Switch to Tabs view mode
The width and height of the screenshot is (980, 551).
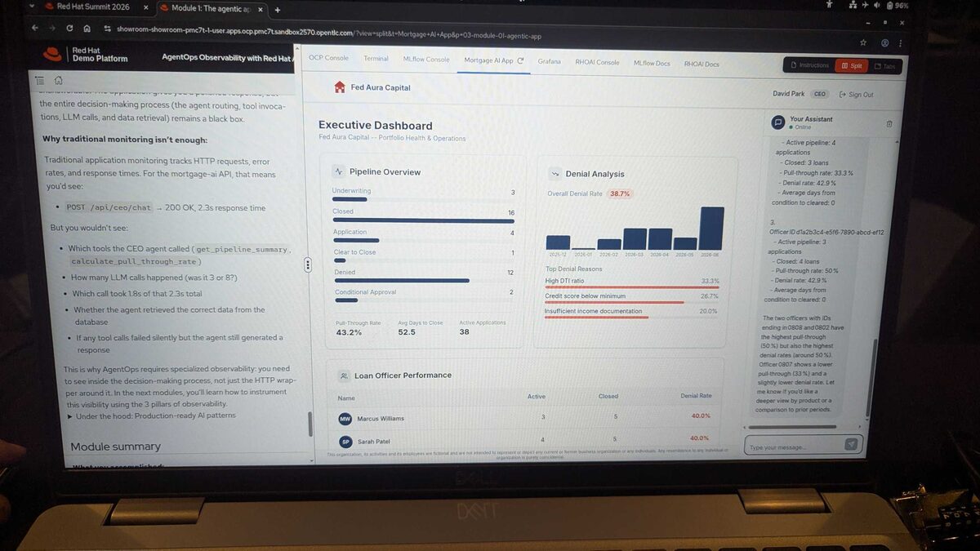pos(884,67)
